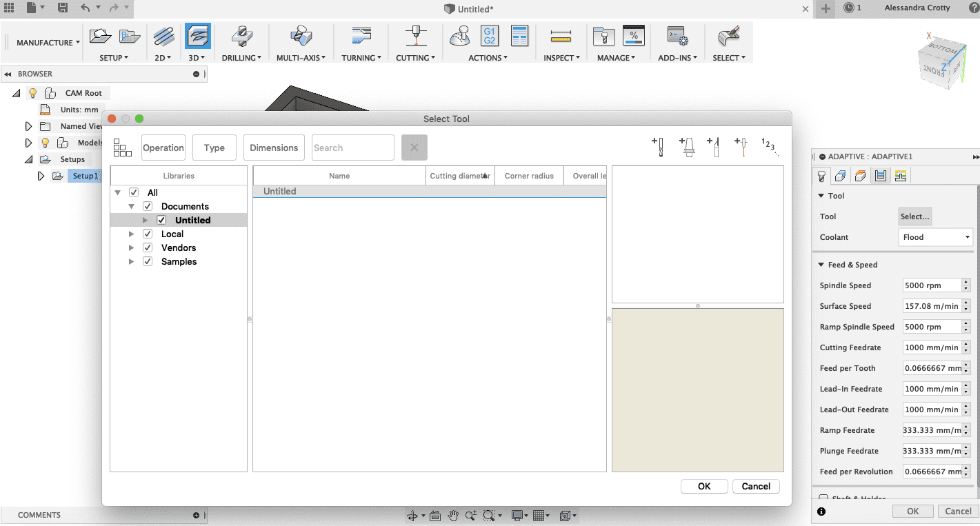The image size is (980, 526).
Task: Expand the Named Views browser node
Action: [x=28, y=126]
